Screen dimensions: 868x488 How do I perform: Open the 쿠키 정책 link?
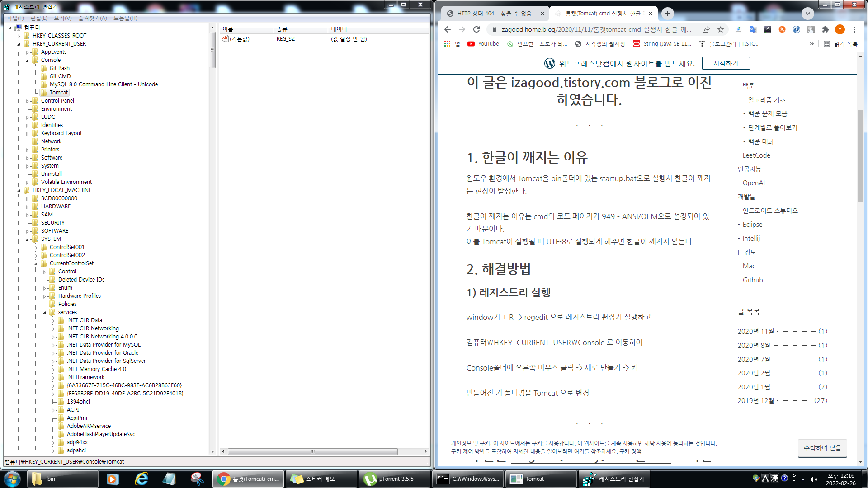(x=630, y=451)
